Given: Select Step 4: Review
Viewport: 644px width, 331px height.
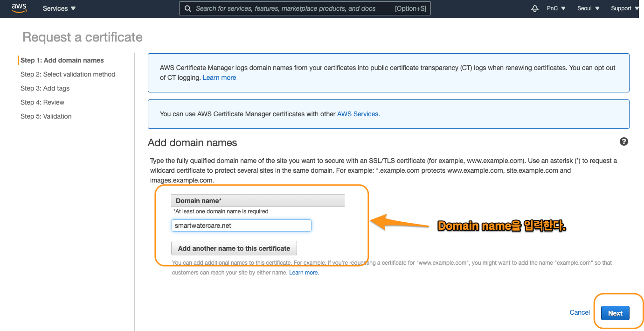Looking at the screenshot, I should [x=42, y=102].
